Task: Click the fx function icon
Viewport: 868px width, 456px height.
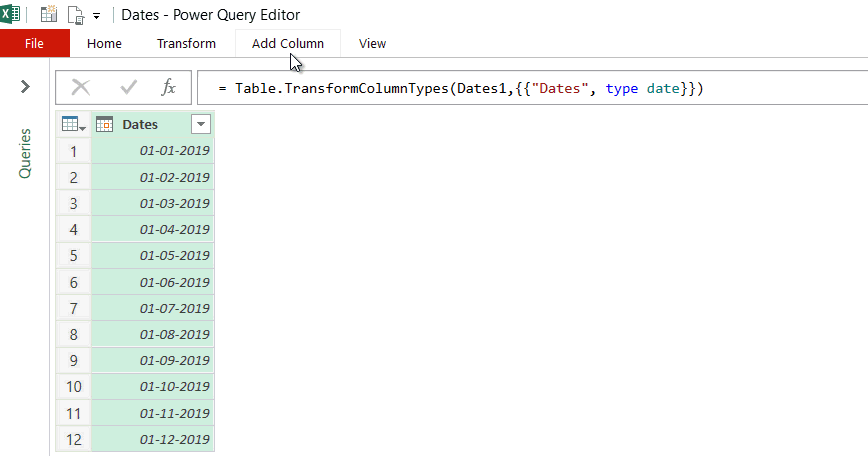Action: point(169,88)
